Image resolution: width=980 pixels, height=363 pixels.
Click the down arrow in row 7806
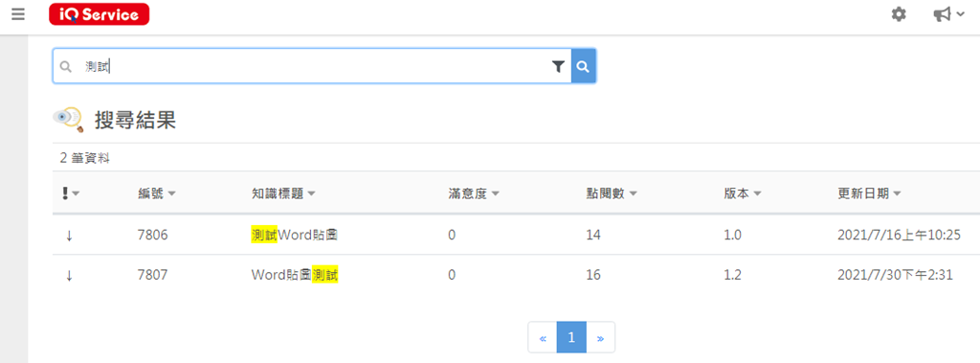[x=69, y=236]
